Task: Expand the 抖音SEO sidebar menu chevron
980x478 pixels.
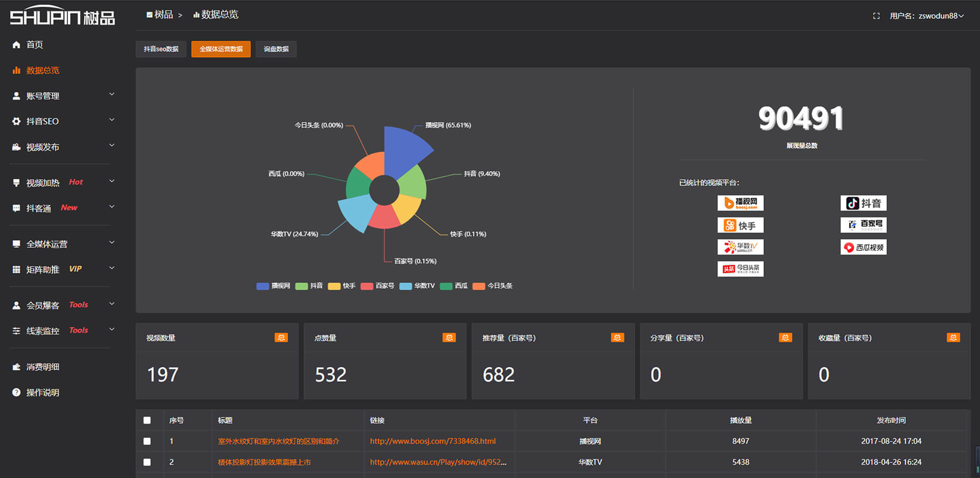Action: 112,121
